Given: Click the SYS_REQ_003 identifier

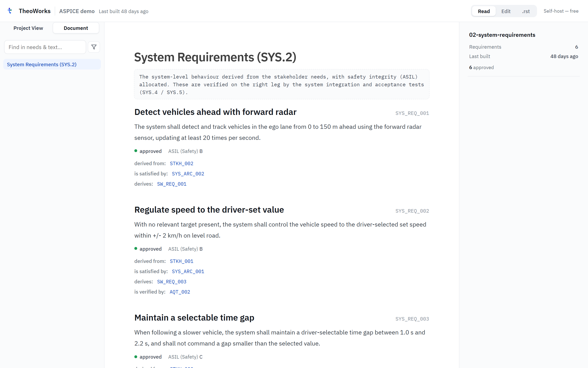Looking at the screenshot, I should (x=412, y=319).
